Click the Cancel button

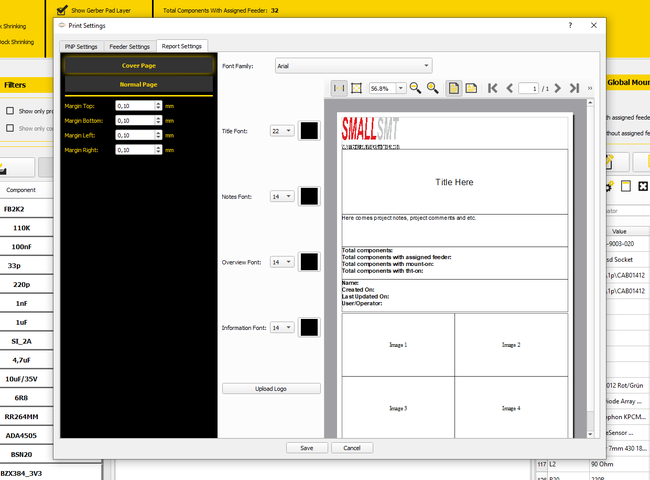[x=352, y=448]
